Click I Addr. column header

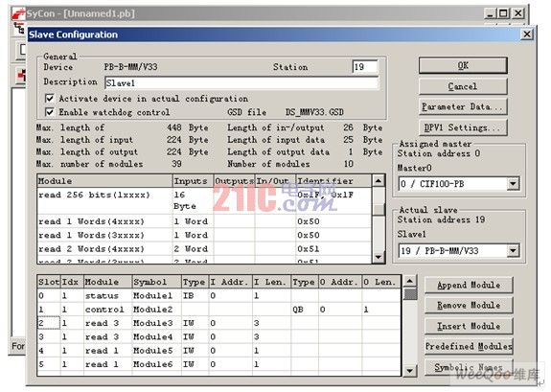(231, 282)
